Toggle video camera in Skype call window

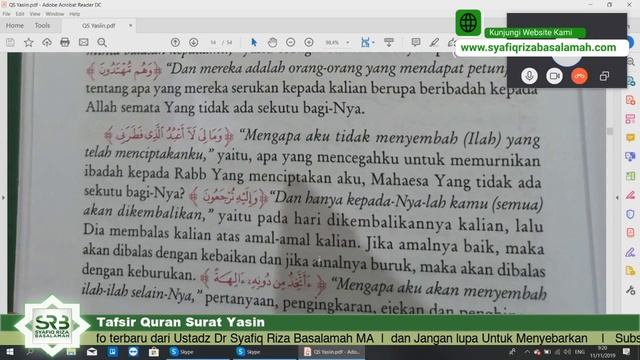554,76
